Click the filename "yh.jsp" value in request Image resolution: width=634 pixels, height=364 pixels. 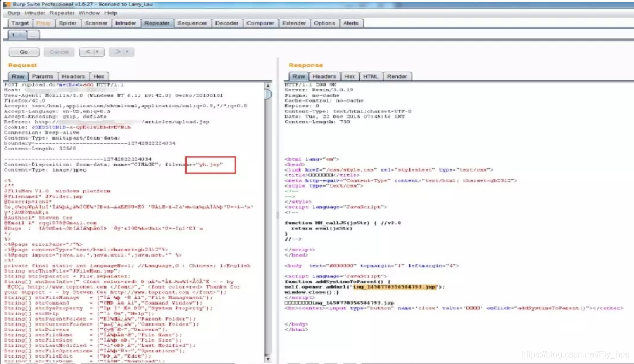point(210,165)
